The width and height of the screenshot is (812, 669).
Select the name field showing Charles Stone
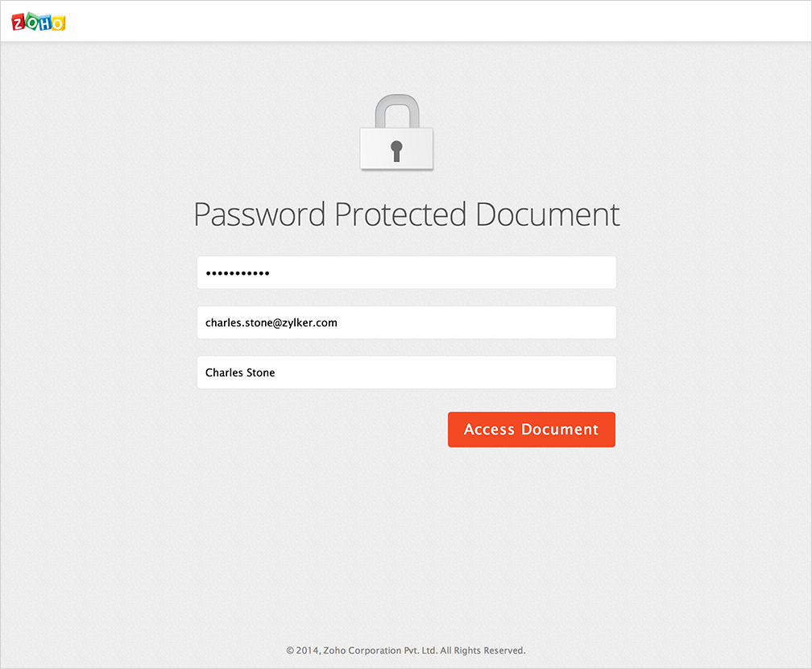pyautogui.click(x=406, y=372)
